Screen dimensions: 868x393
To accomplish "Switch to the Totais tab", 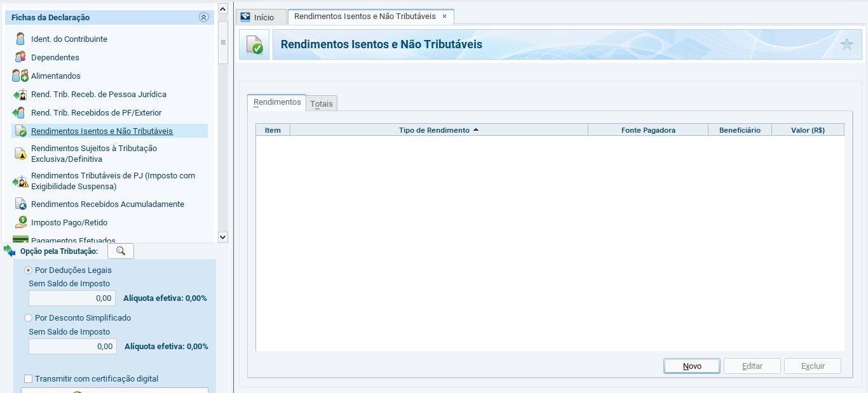I will 322,103.
